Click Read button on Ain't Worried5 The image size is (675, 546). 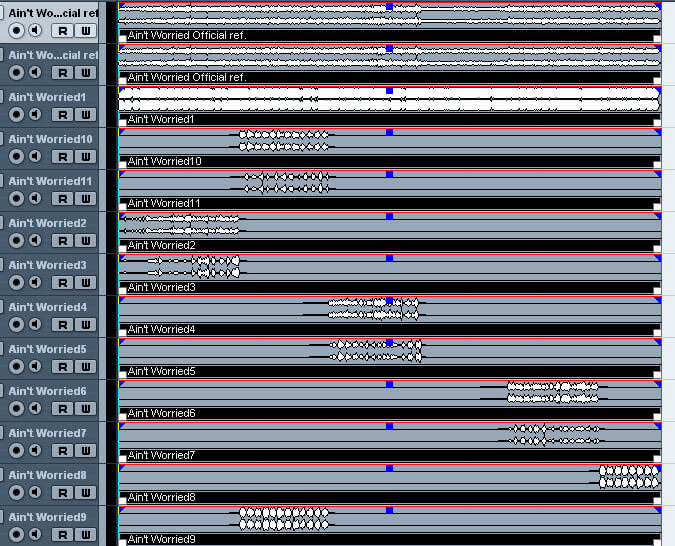coord(62,366)
